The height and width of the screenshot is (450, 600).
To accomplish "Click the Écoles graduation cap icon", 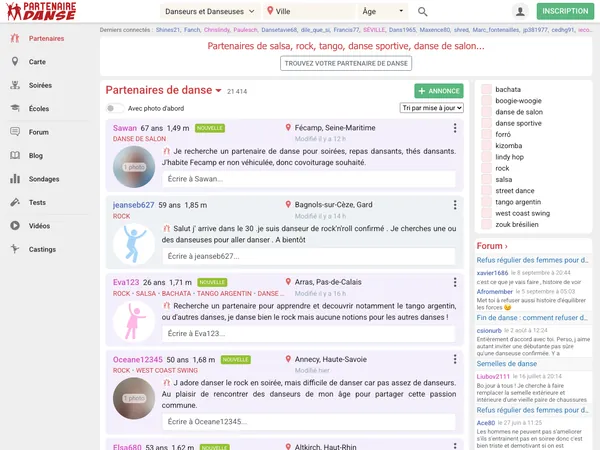I will pyautogui.click(x=15, y=108).
